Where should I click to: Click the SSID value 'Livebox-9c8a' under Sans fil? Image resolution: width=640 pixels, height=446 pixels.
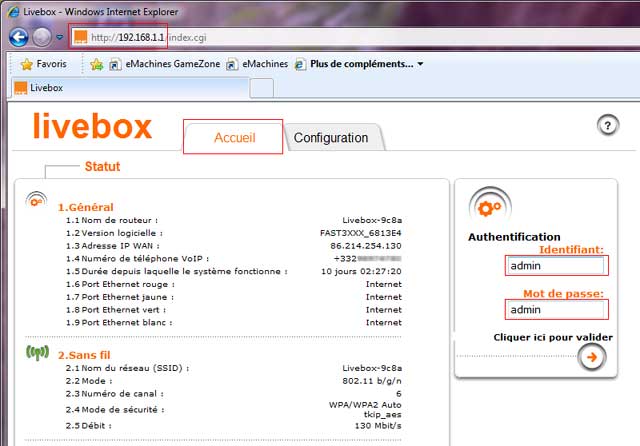372,368
